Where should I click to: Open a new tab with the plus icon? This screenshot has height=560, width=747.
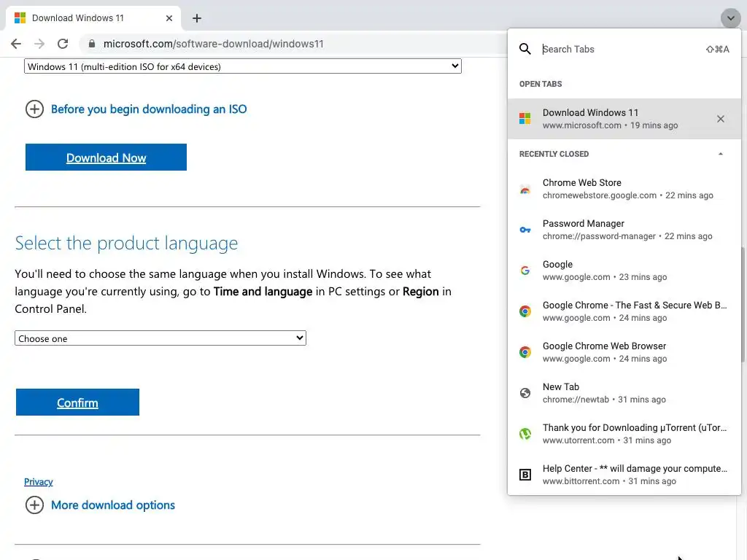tap(197, 18)
